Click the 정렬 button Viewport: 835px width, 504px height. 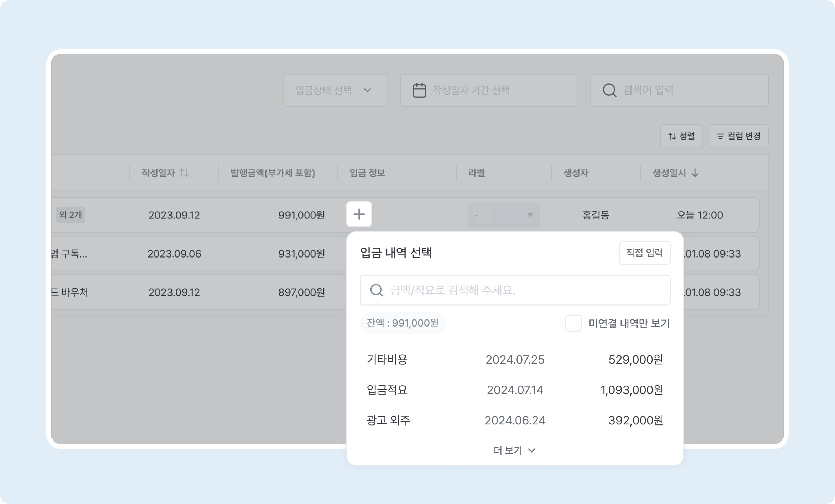click(x=681, y=136)
